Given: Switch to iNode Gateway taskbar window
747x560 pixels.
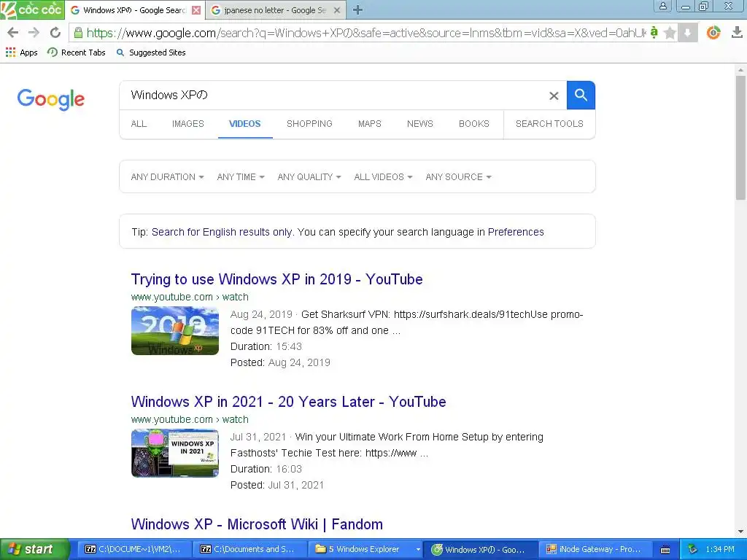Looking at the screenshot, I should point(595,549).
